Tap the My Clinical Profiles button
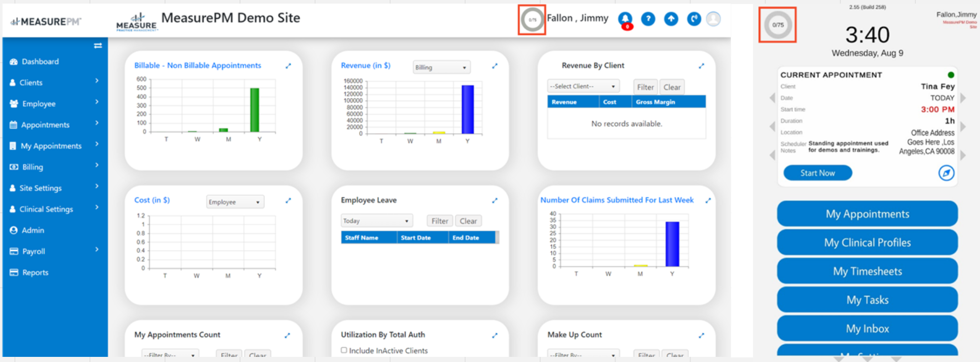 [x=867, y=243]
